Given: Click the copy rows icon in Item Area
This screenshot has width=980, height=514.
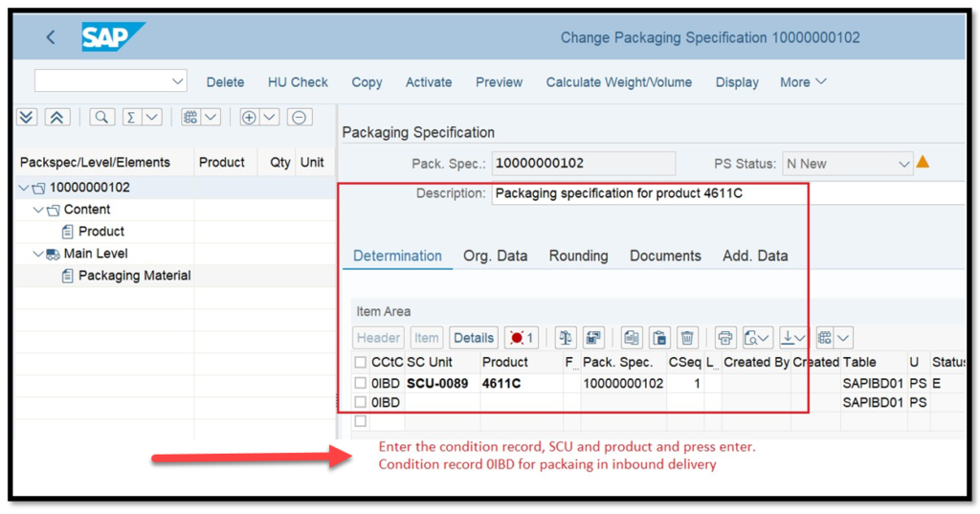Looking at the screenshot, I should tap(632, 338).
